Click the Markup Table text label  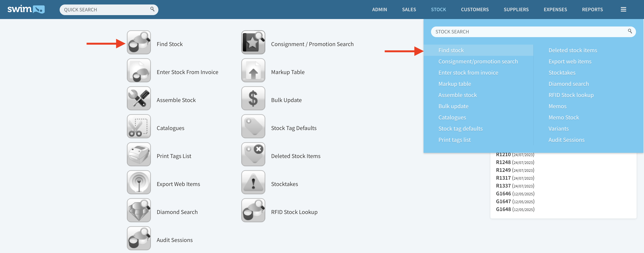(x=288, y=72)
